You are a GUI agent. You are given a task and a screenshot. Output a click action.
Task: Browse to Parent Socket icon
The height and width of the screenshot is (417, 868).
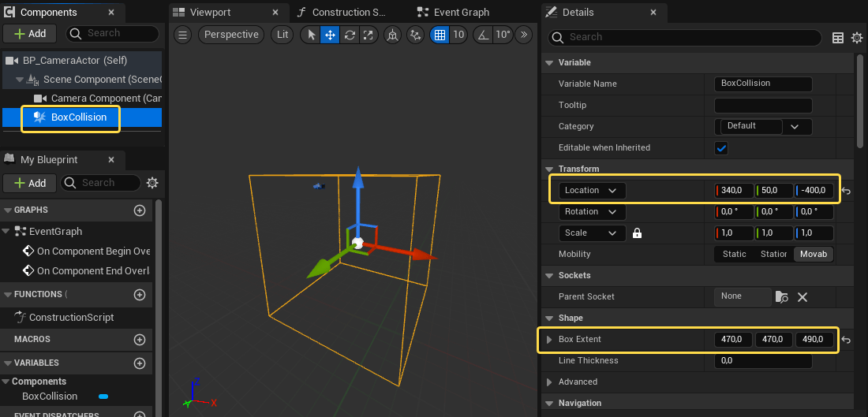pyautogui.click(x=782, y=297)
